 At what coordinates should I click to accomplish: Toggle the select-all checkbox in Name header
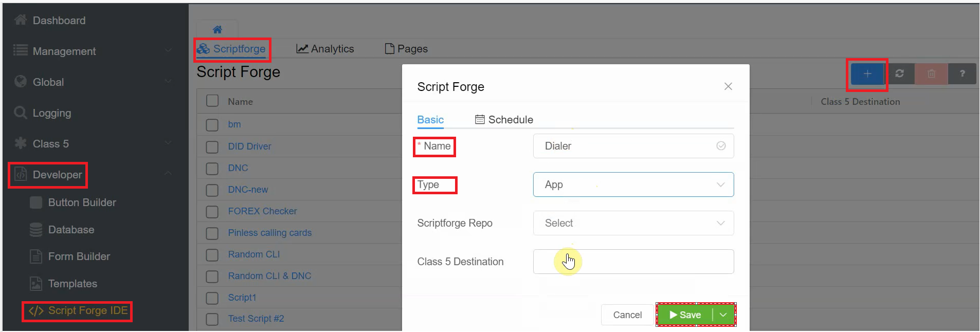[212, 101]
